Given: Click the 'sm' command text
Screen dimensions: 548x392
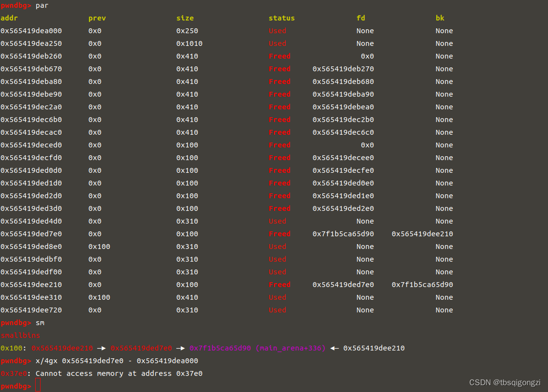Looking at the screenshot, I should (x=40, y=323).
